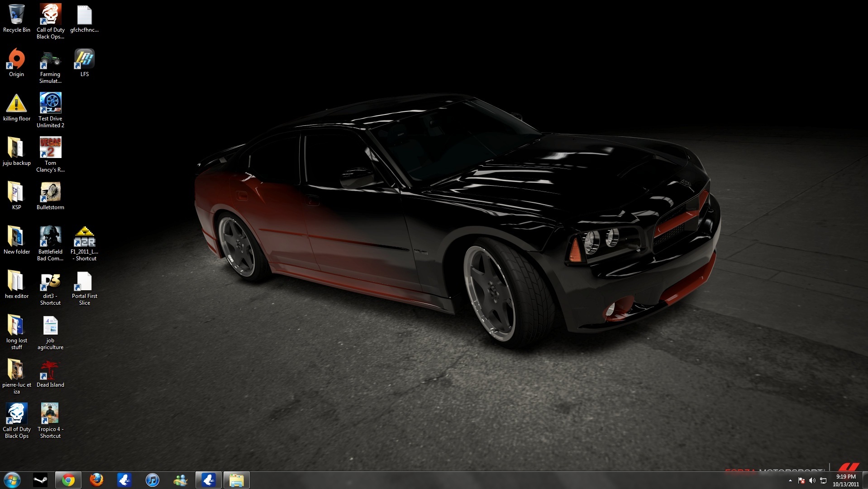This screenshot has height=489, width=868.
Task: Select the pierre-luc et iza folder
Action: coord(16,377)
